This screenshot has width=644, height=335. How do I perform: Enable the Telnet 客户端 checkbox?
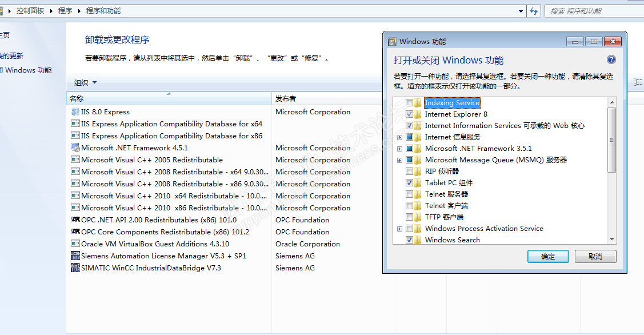(x=409, y=206)
